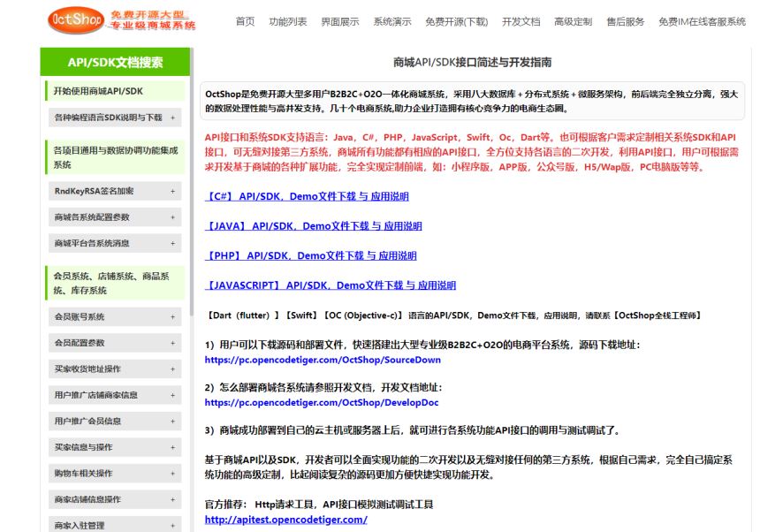Open the 首页 menu item

241,23
